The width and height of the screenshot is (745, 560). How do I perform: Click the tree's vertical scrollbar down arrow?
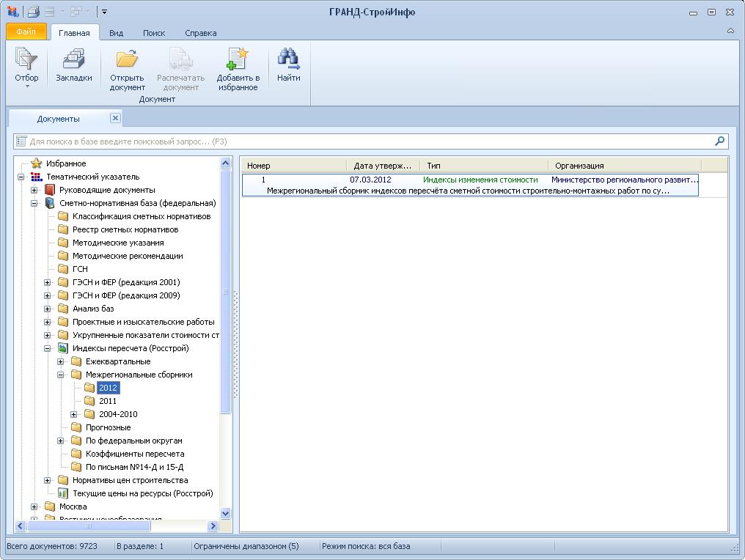coord(225,514)
